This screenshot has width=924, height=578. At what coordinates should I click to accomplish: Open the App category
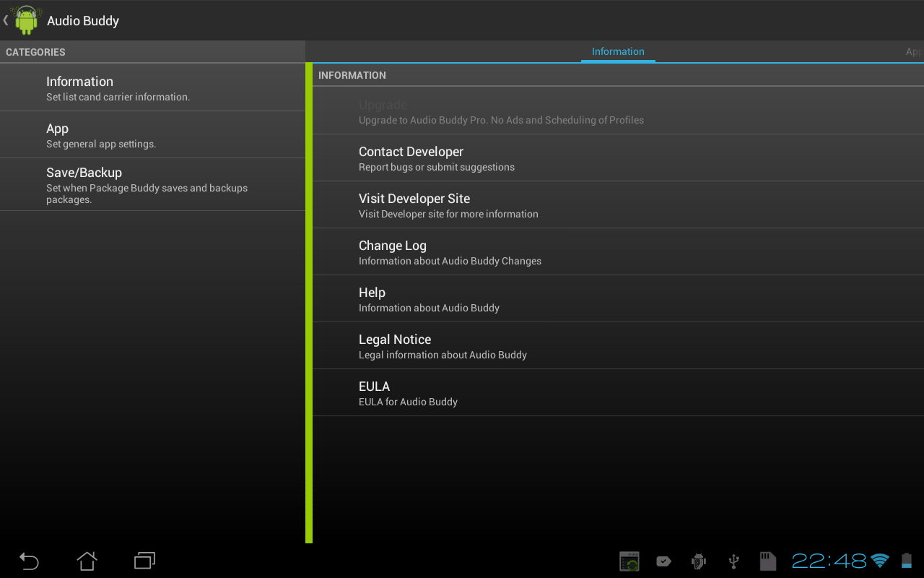tap(152, 134)
